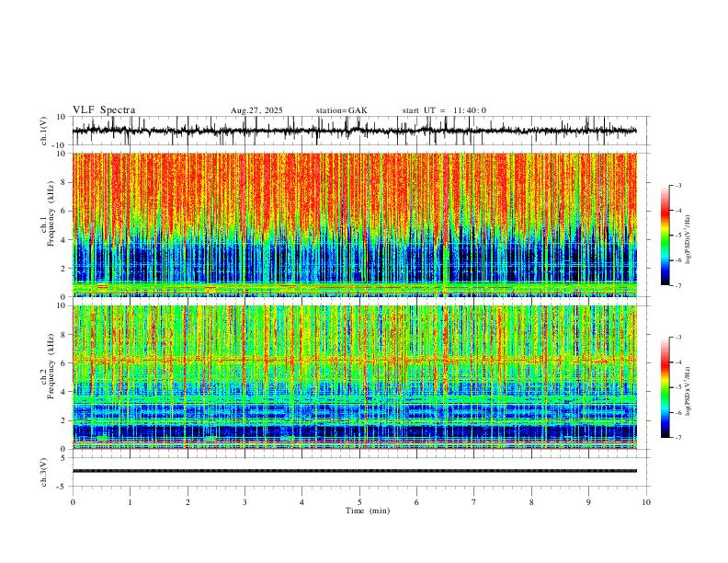Click time axis tick label "5"

[359, 502]
